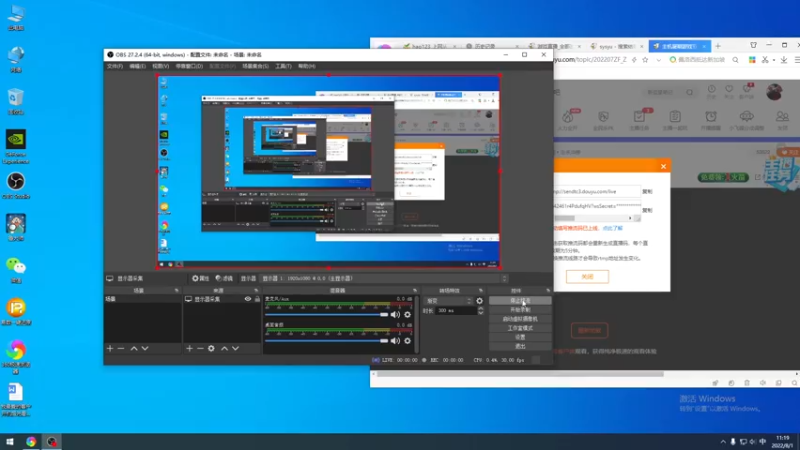Click the browser horizontal scrollbar
This screenshot has width=800, height=450.
coord(520,374)
